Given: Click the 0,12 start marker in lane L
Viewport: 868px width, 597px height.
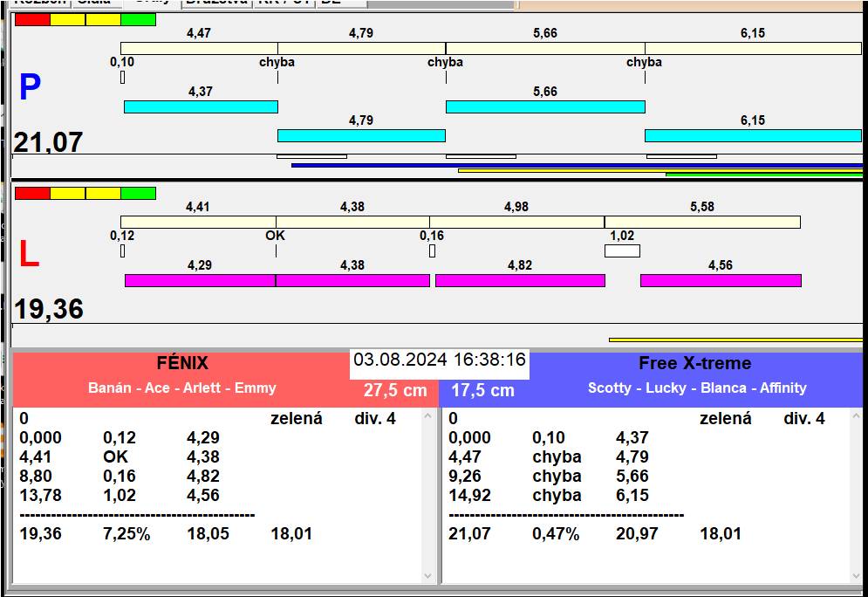Looking at the screenshot, I should click(x=122, y=250).
